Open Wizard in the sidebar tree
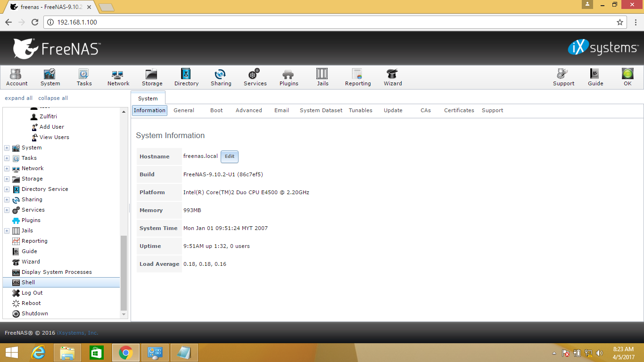The width and height of the screenshot is (644, 362). (31, 262)
